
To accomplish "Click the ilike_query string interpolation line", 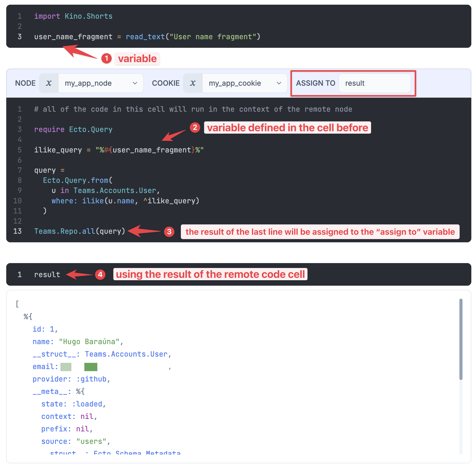I will point(119,150).
